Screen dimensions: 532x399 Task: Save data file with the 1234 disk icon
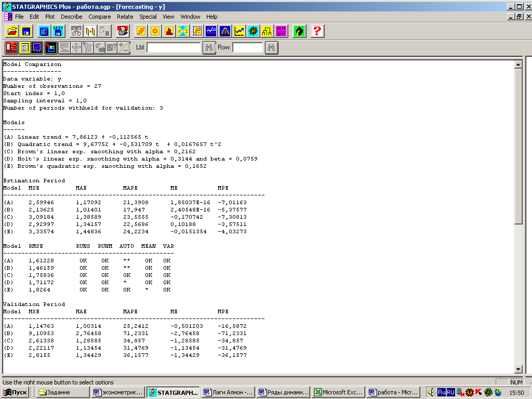coord(58,31)
